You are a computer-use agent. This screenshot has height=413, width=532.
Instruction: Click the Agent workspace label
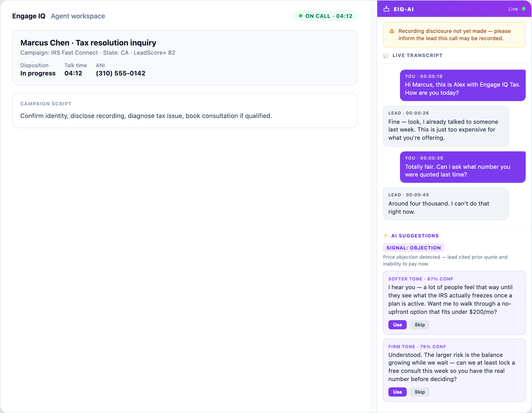click(78, 16)
